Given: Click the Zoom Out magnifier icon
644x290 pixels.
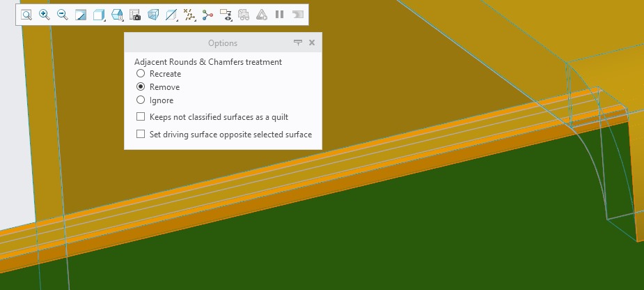Looking at the screenshot, I should [63, 15].
